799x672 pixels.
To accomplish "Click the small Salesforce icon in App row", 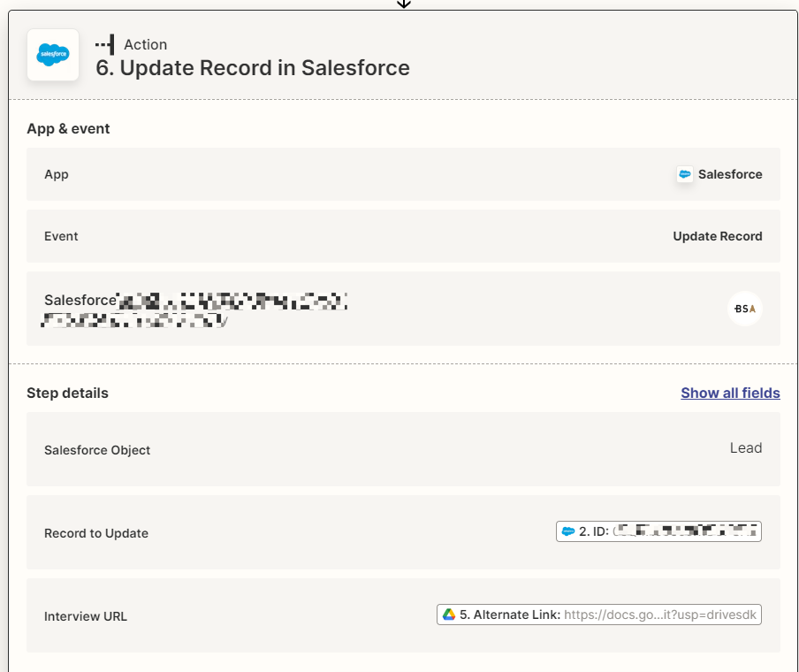I will pos(685,174).
